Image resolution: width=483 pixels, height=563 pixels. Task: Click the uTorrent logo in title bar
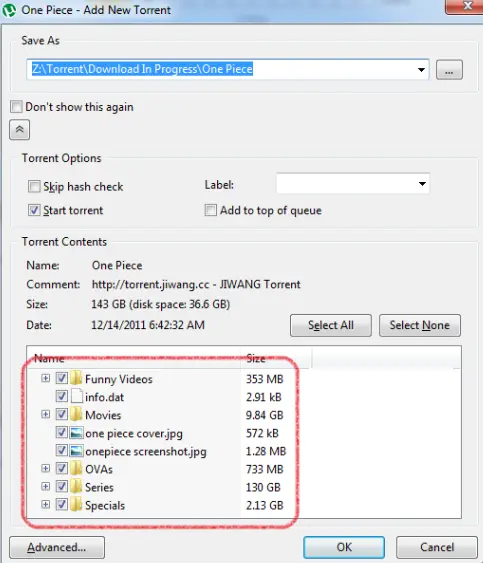click(9, 10)
